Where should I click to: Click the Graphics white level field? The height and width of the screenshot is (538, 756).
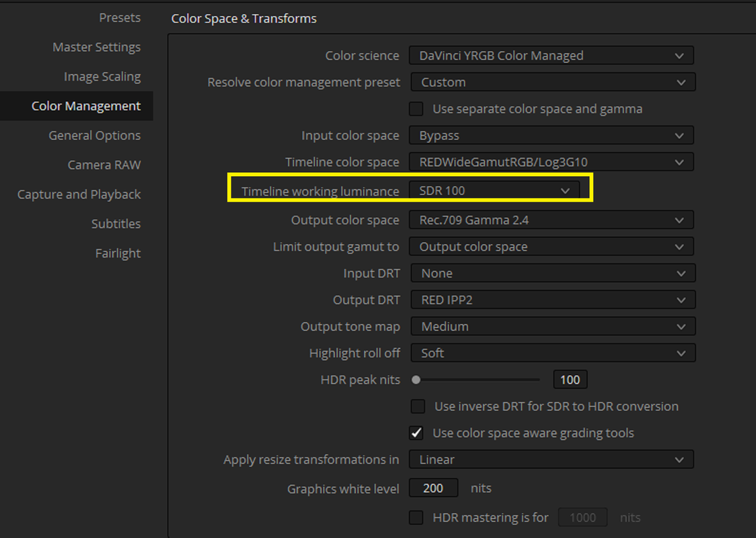tap(433, 488)
